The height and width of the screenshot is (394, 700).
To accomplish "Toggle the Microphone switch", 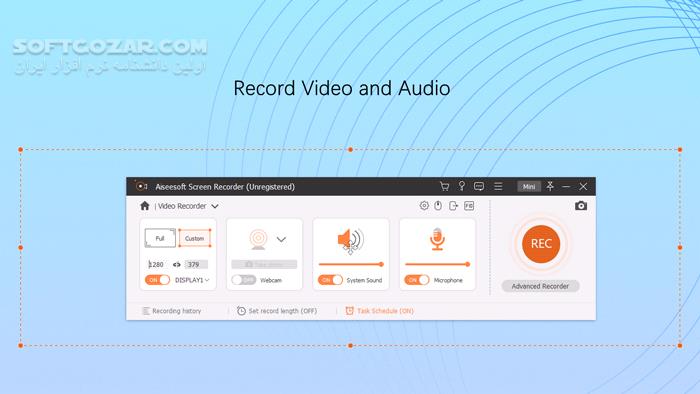I will [x=417, y=280].
